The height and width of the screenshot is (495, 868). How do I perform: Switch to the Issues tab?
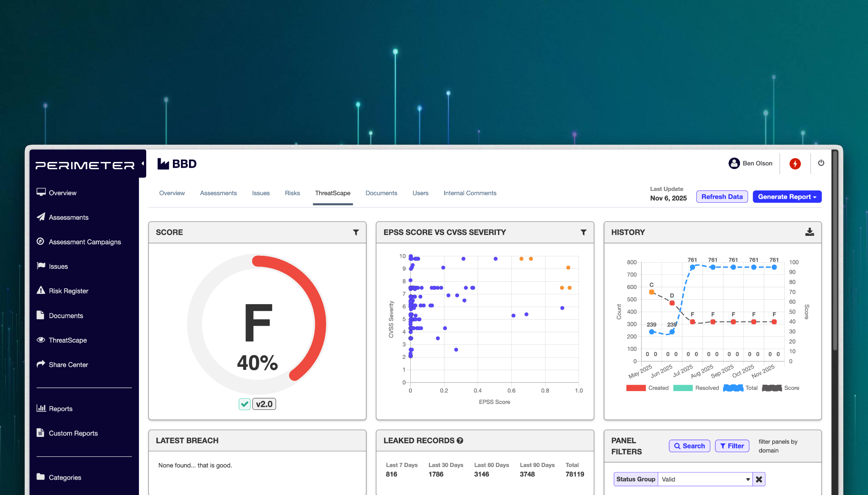[261, 193]
